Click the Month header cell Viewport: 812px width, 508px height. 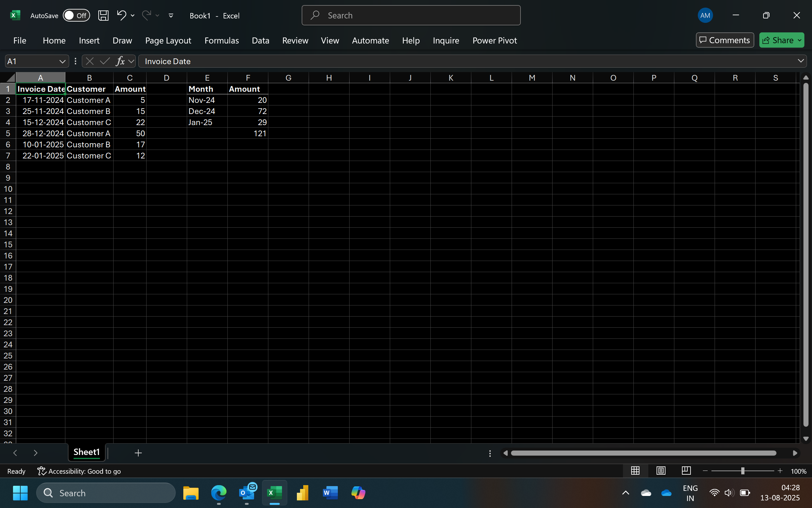point(207,89)
